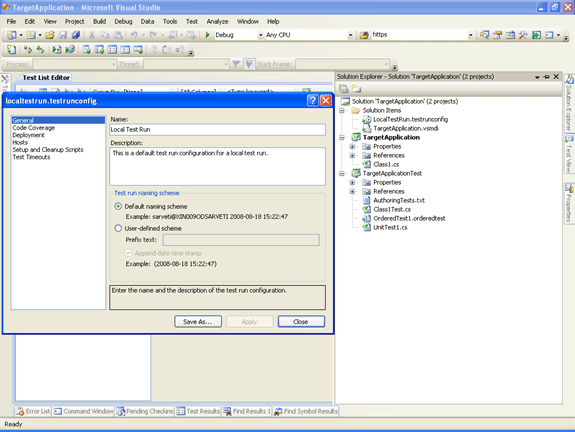Viewport: 575px width, 432px height.
Task: Click the Properties Window toolbar icon
Action: point(497,35)
